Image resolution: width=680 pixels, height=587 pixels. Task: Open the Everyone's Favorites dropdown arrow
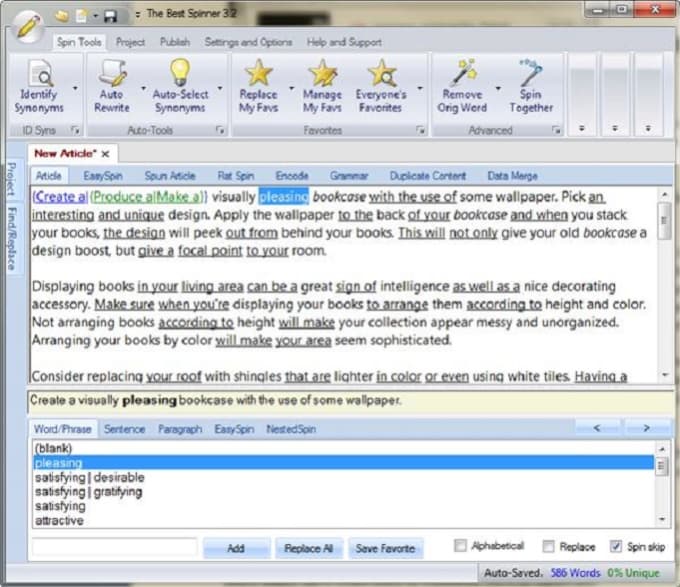coord(420,88)
